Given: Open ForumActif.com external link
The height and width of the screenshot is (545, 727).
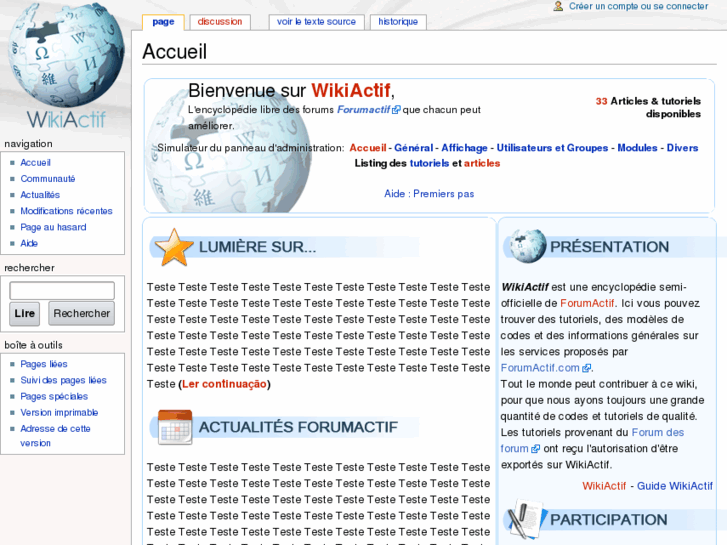Looking at the screenshot, I should pyautogui.click(x=540, y=368).
